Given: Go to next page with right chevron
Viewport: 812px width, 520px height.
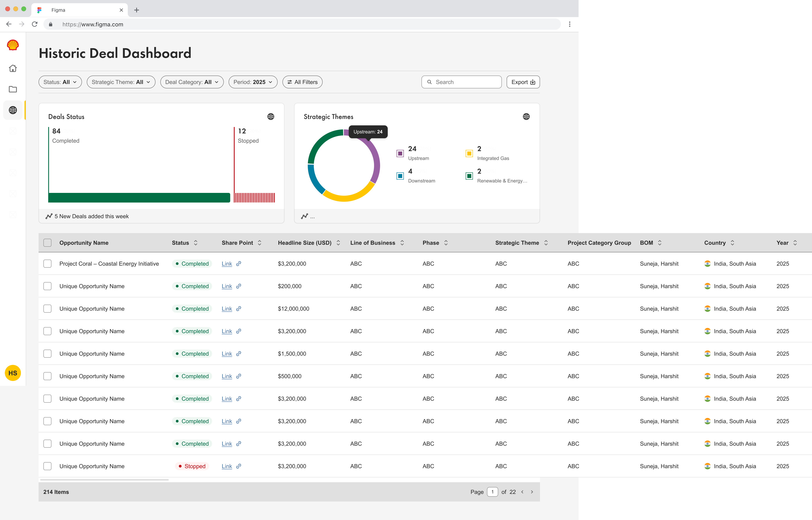Looking at the screenshot, I should (532, 492).
